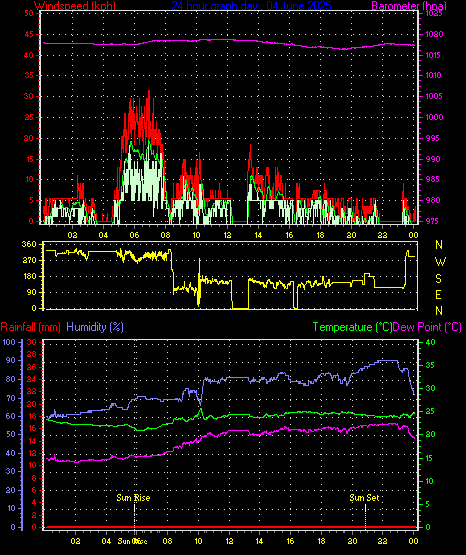Click the "Rainfall (mm)" legend label
The height and width of the screenshot is (555, 466).
(x=30, y=327)
